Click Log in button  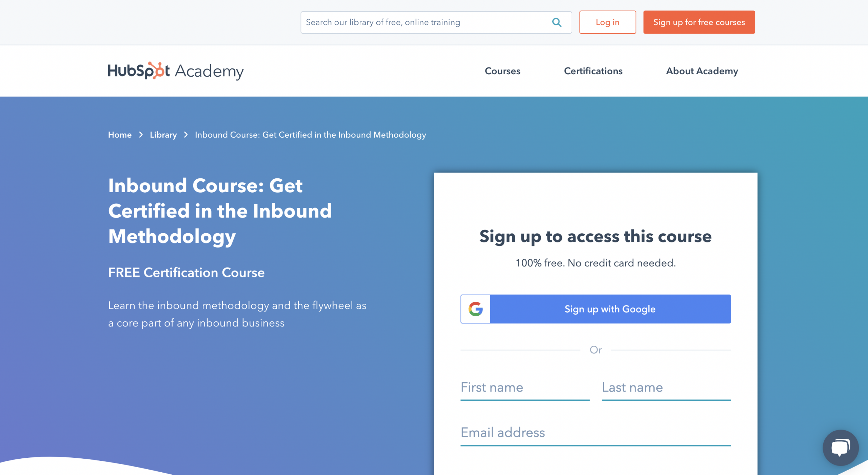pyautogui.click(x=608, y=22)
